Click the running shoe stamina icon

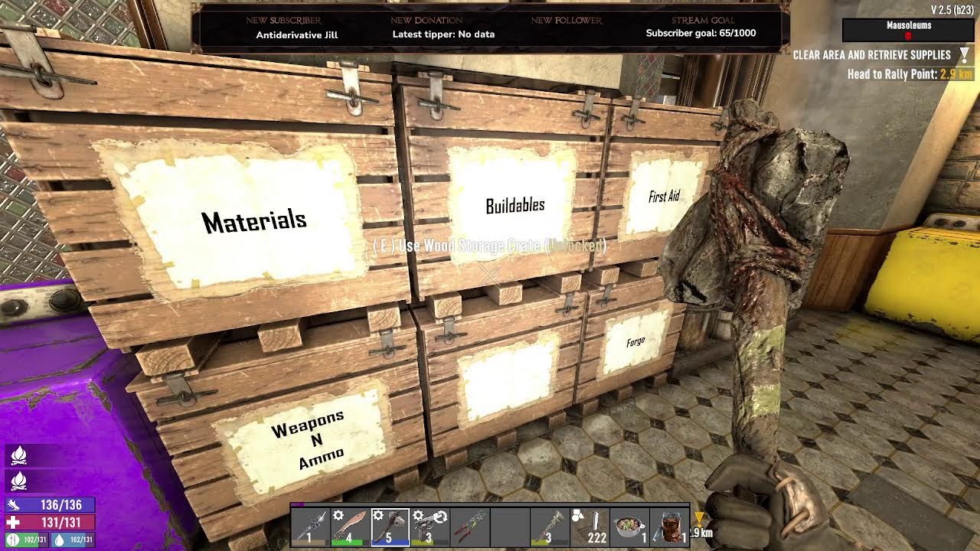click(x=13, y=505)
